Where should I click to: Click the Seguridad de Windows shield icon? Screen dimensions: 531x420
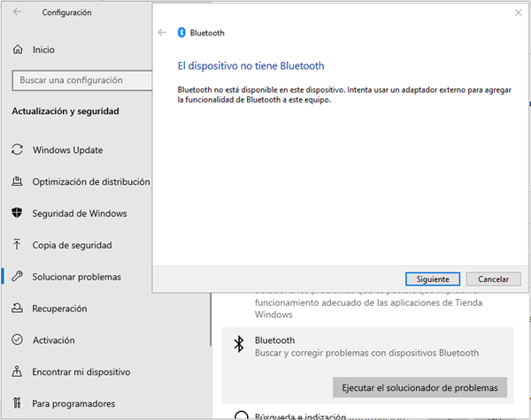point(17,213)
